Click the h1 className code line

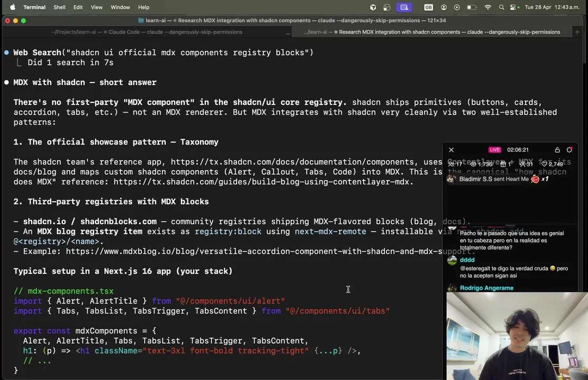tap(192, 351)
